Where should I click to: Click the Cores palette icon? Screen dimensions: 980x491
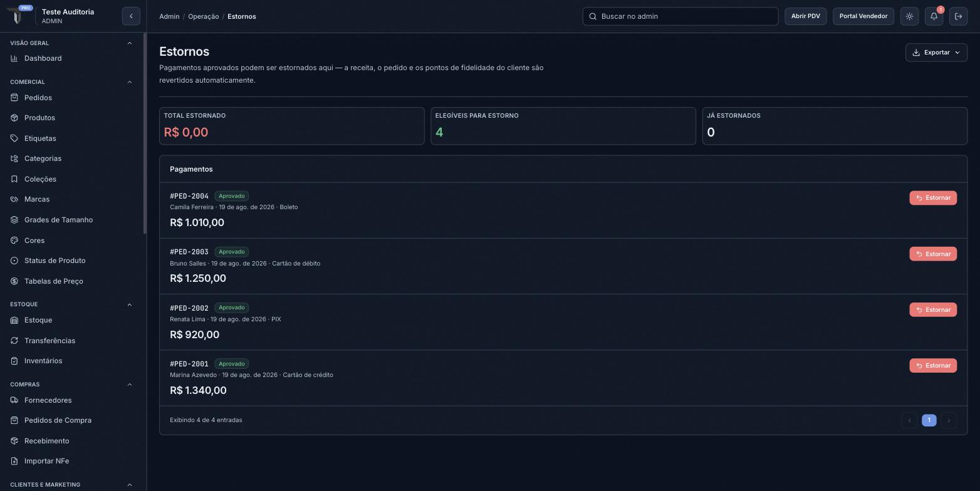[14, 240]
